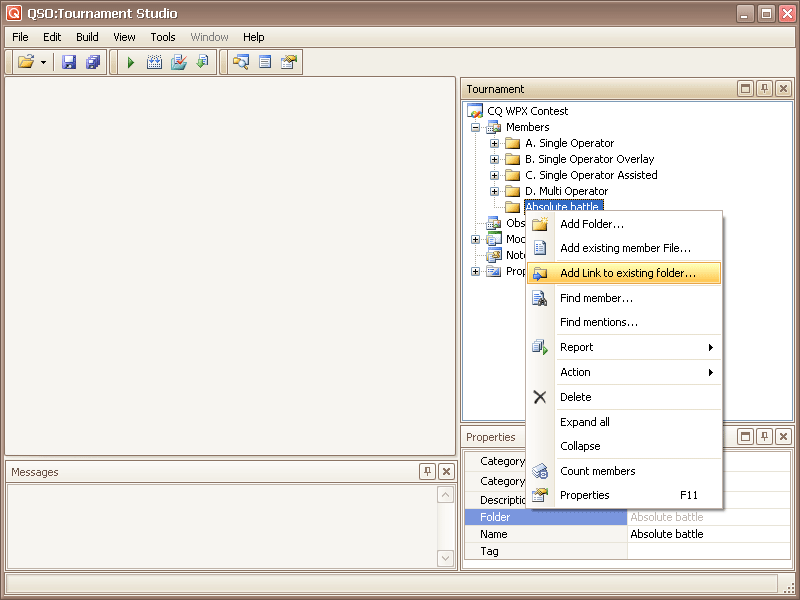This screenshot has width=800, height=600.
Task: Open the Build menu
Action: [x=87, y=37]
